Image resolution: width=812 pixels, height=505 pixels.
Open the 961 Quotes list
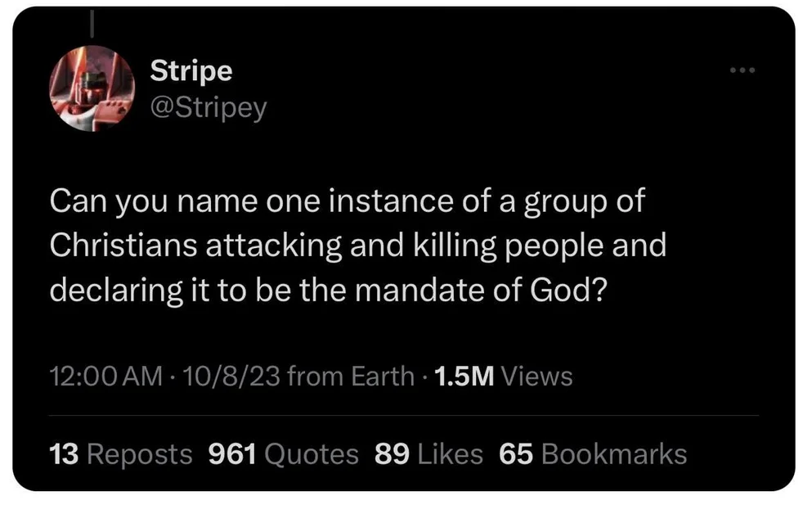[284, 453]
